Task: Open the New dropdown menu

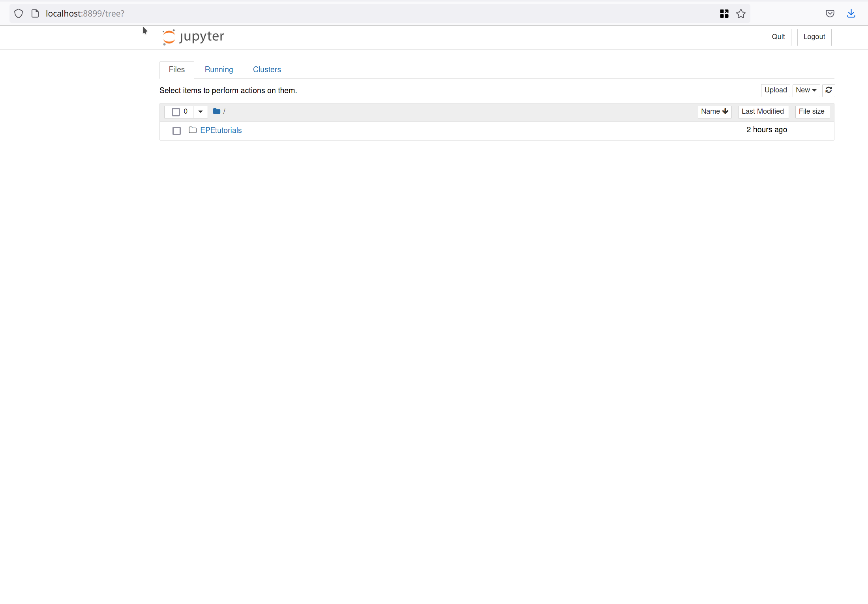Action: (806, 90)
